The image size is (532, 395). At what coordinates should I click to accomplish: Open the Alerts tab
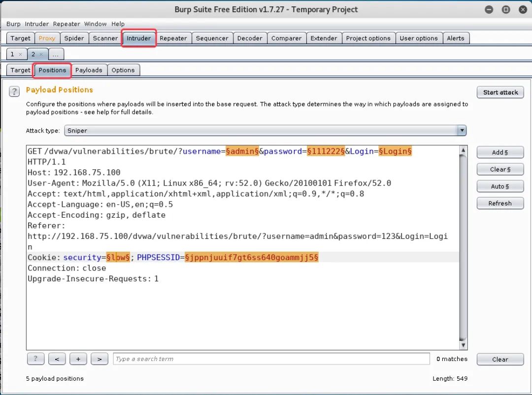pyautogui.click(x=455, y=38)
